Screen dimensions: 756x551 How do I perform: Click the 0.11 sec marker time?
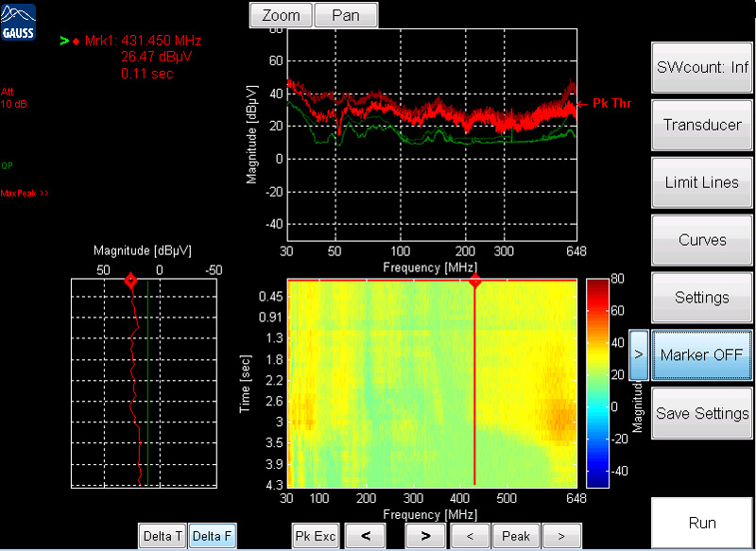point(147,74)
